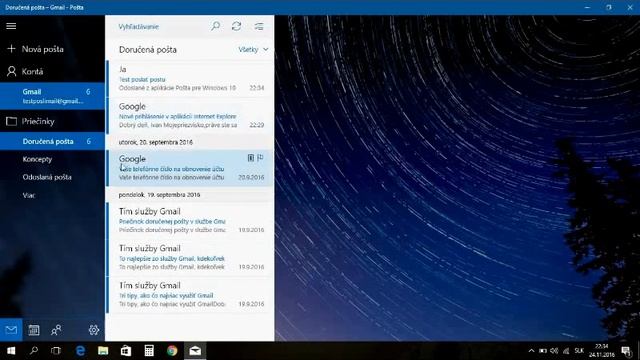Show hidden system tray icons
640x360 pixels.
coord(531,351)
